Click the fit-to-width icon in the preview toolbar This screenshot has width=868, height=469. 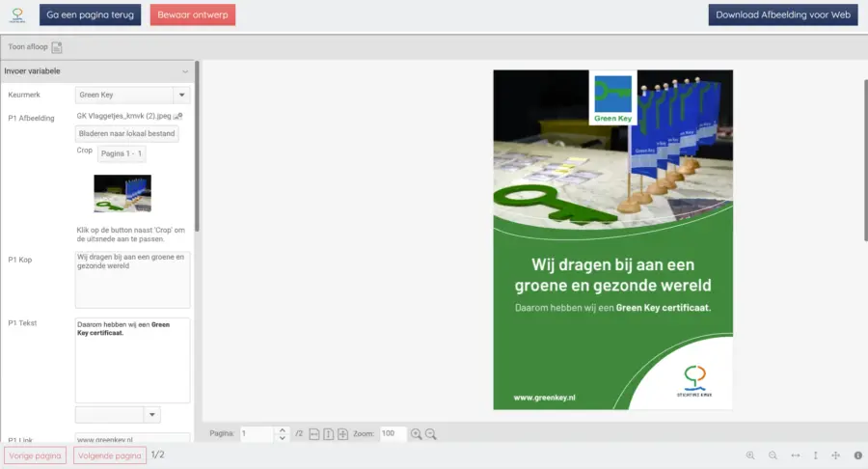314,434
